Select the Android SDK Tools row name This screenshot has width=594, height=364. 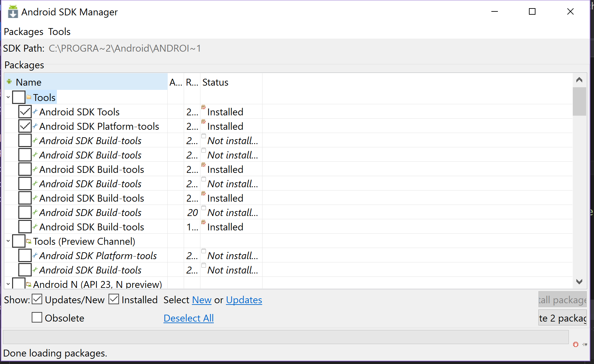click(79, 112)
